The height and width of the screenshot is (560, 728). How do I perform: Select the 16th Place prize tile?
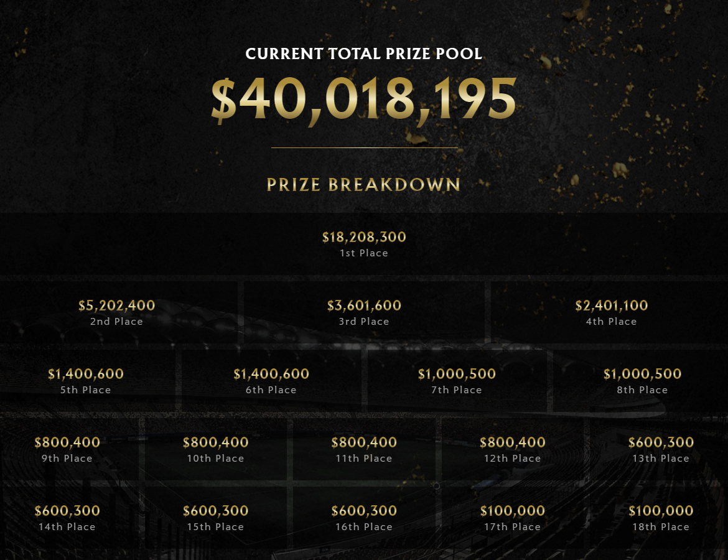click(364, 517)
